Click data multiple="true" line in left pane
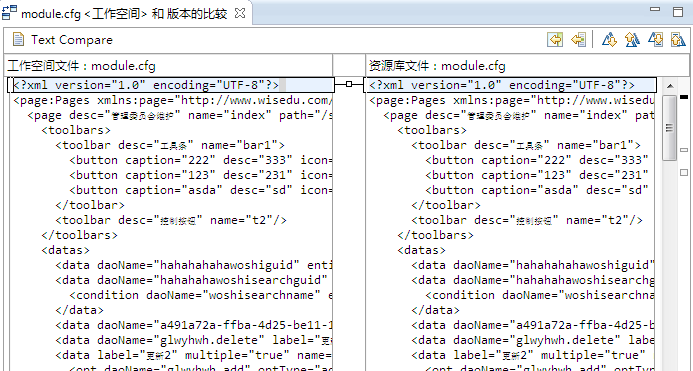Image resolution: width=693 pixels, height=371 pixels. pos(194,356)
